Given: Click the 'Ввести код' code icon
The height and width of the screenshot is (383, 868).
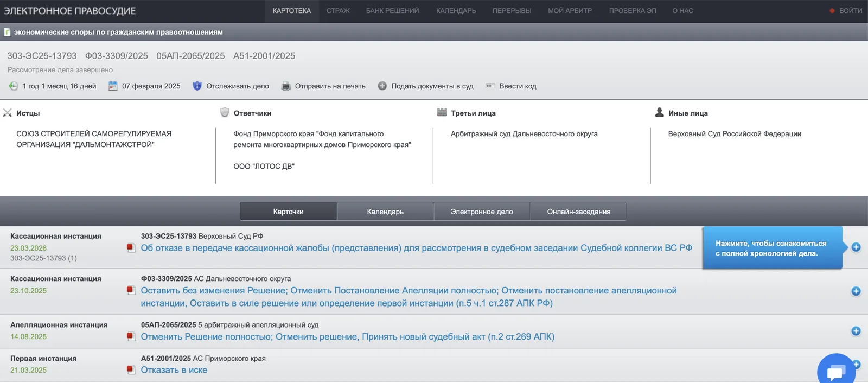Looking at the screenshot, I should 490,86.
